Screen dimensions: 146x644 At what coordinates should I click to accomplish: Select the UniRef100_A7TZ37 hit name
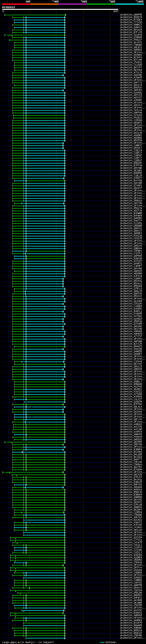(131, 336)
